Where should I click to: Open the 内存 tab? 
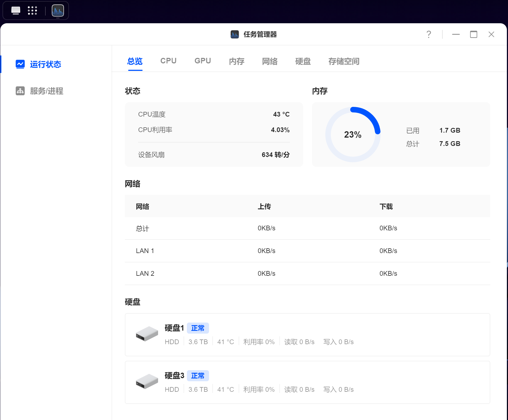(236, 61)
